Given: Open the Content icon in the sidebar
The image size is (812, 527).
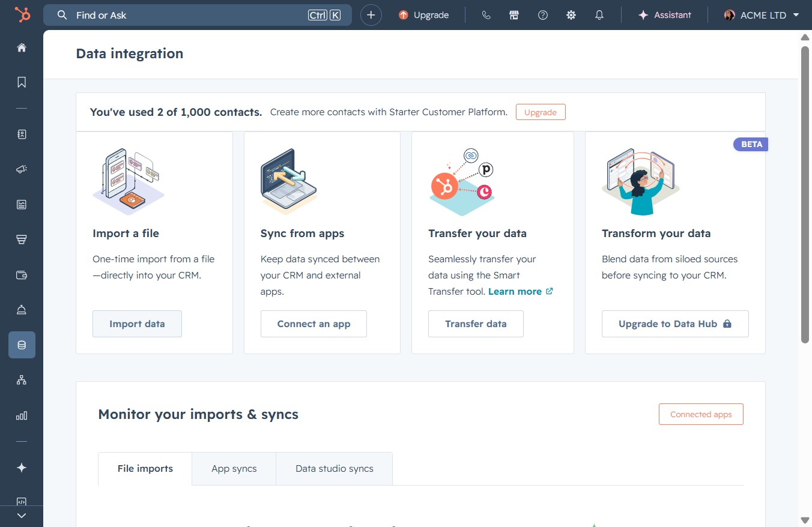Looking at the screenshot, I should click(x=22, y=205).
